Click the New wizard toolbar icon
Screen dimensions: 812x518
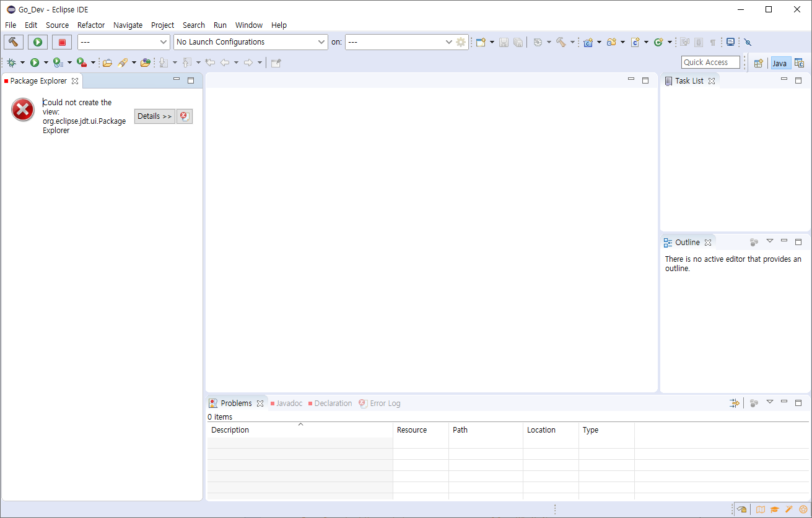tap(480, 42)
